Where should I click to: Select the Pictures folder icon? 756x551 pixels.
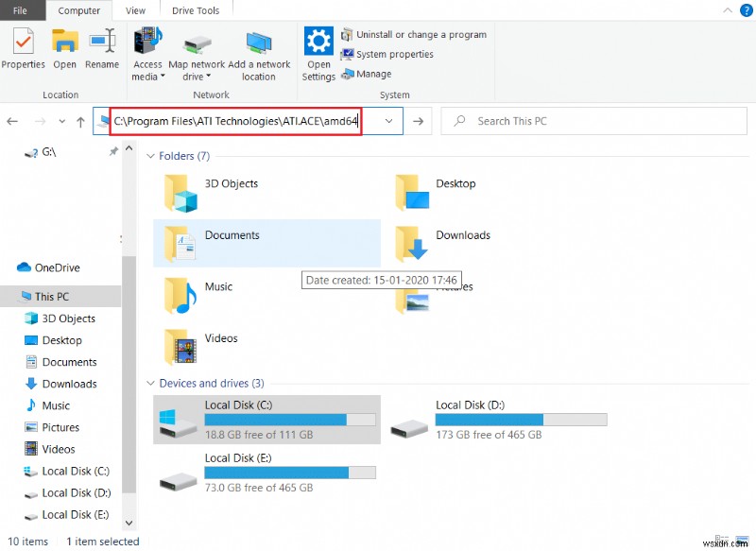coord(412,301)
